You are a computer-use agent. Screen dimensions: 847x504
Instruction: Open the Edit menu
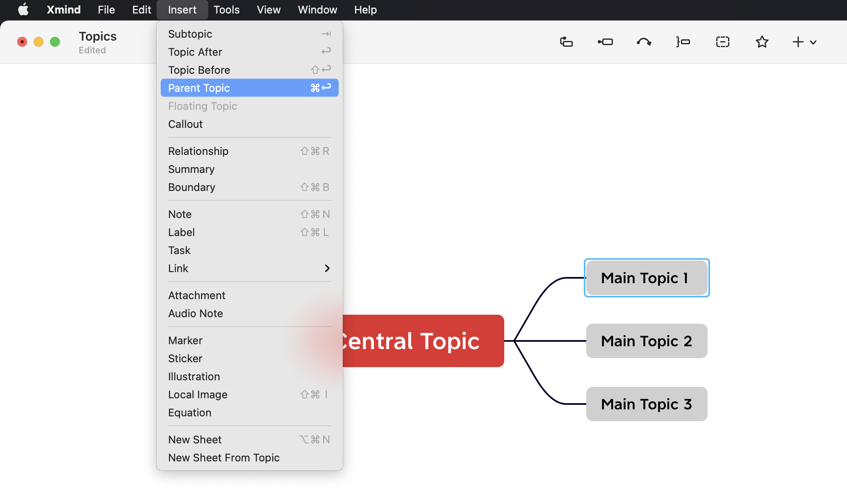[141, 9]
